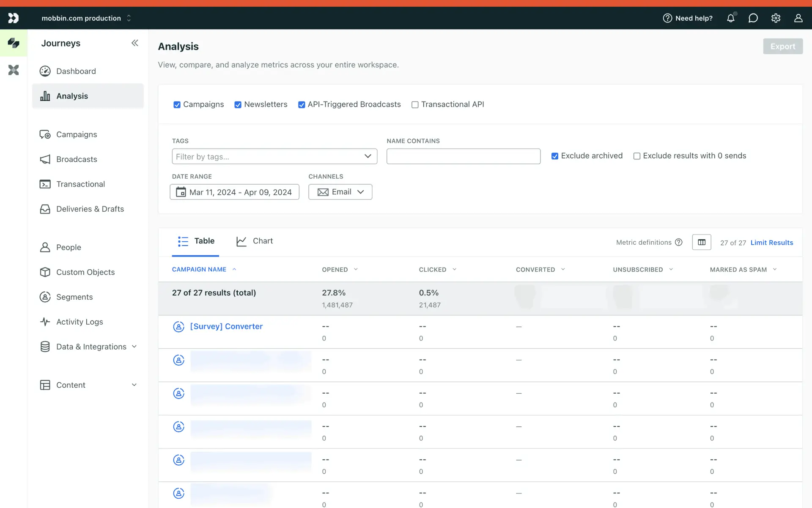Check Exclude results with 0 sends

[x=636, y=156]
